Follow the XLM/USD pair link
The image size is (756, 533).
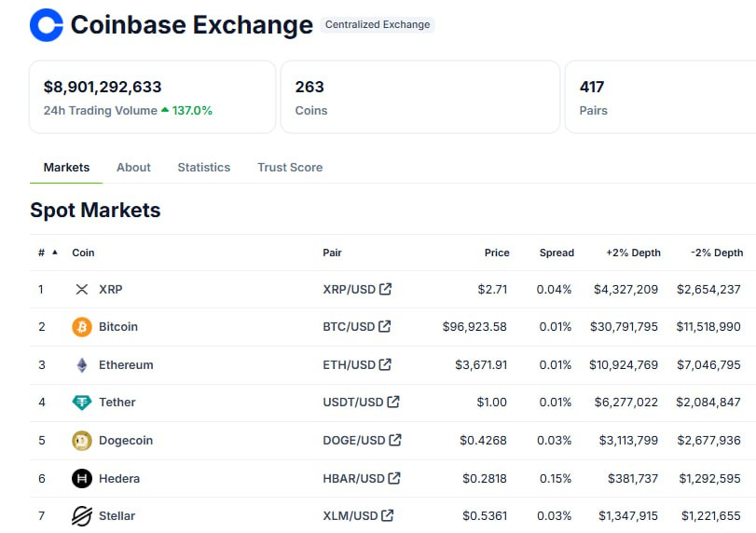351,516
